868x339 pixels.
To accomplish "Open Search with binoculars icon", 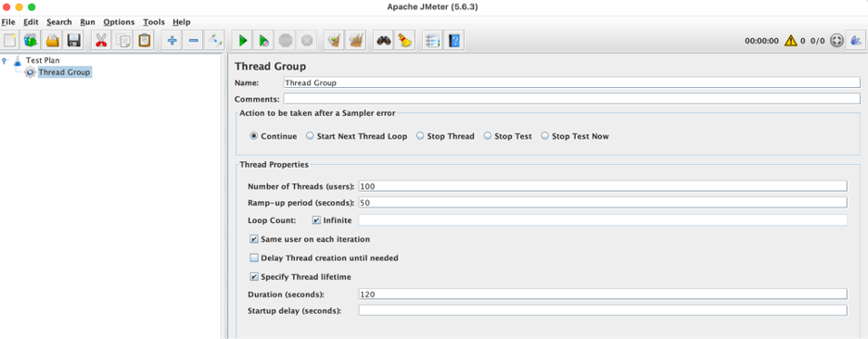I will [x=383, y=41].
